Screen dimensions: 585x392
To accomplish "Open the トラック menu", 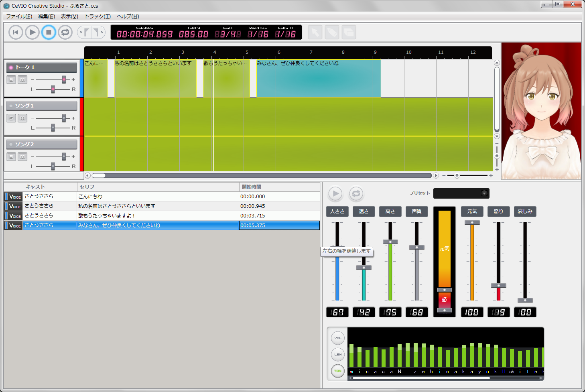I will 97,16.
